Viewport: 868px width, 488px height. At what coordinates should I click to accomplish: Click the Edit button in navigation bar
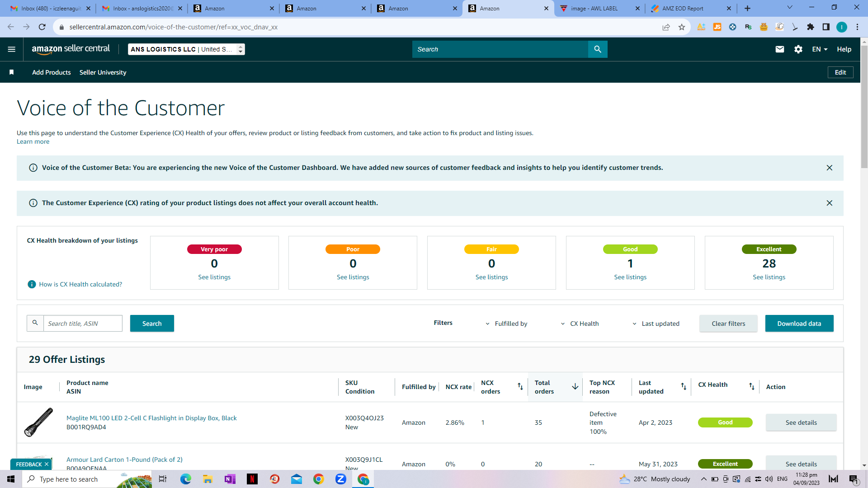coord(840,72)
